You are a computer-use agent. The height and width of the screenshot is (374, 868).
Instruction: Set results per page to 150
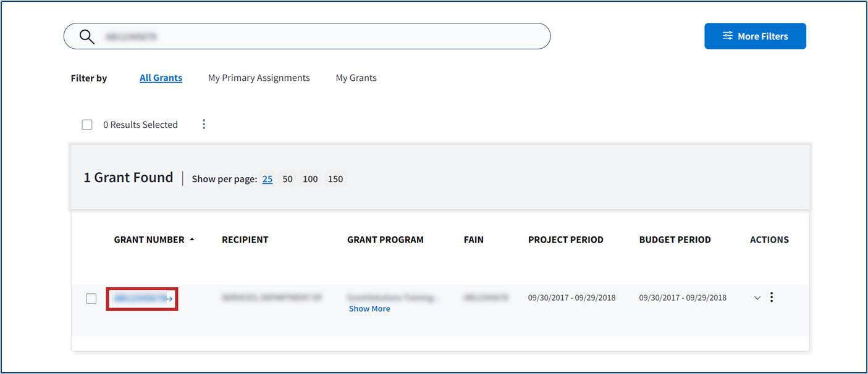click(335, 179)
